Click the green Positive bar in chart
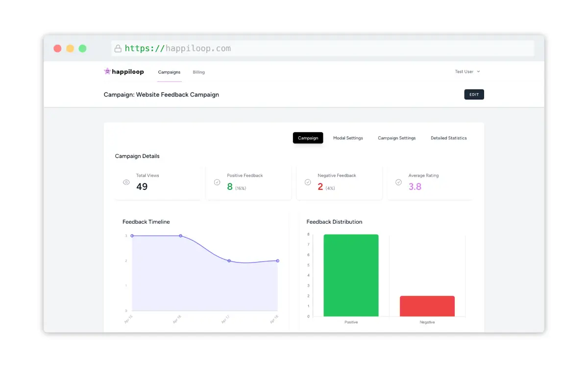This screenshot has height=368, width=588. (x=351, y=275)
